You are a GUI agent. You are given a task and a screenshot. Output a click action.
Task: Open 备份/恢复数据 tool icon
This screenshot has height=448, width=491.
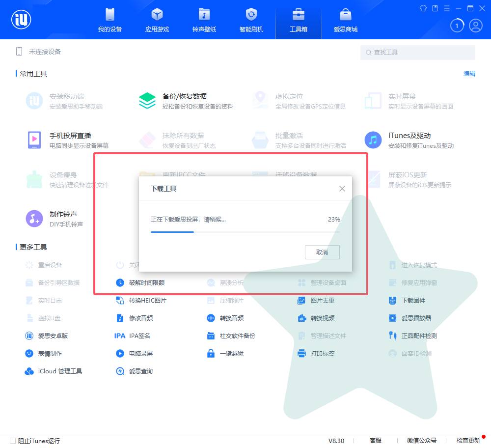[147, 101]
